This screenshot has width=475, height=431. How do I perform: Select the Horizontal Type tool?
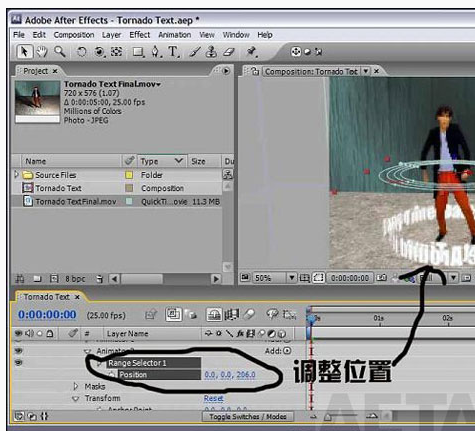click(173, 52)
